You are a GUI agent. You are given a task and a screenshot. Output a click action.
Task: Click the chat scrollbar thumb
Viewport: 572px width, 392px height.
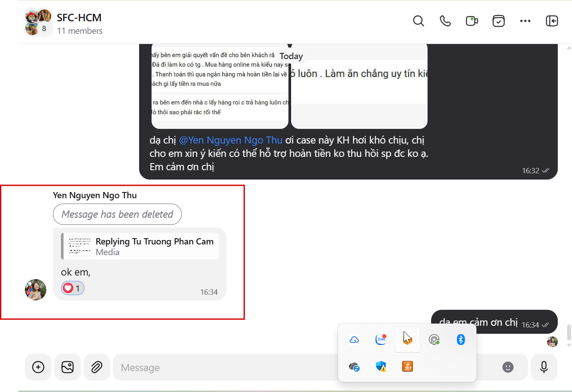[x=568, y=332]
